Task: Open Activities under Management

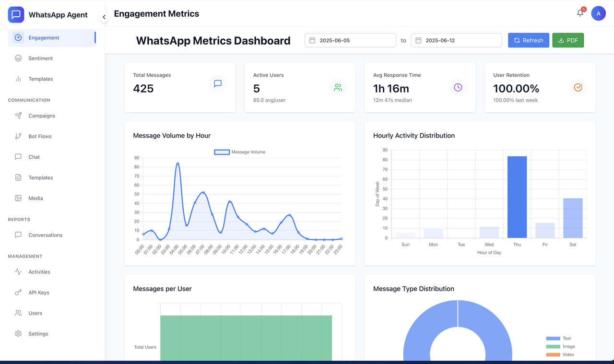Action: click(52, 272)
